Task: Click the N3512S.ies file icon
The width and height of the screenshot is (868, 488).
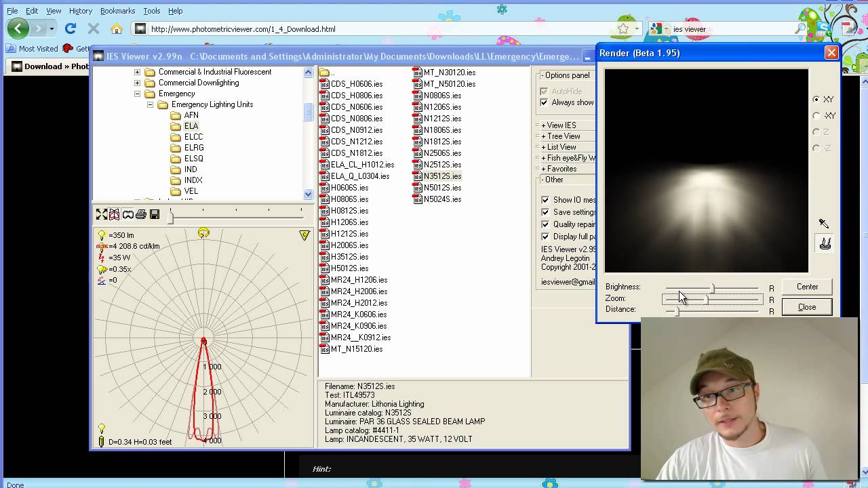Action: point(418,176)
